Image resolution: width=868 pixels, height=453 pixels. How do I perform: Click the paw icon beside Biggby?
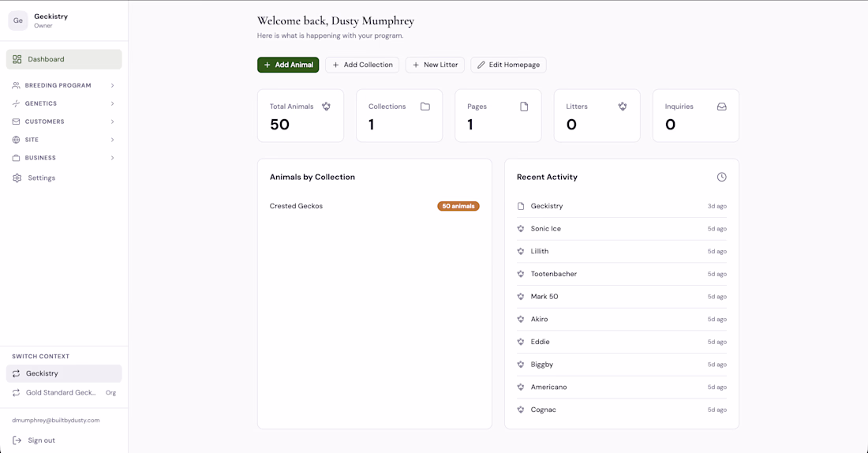pos(521,365)
